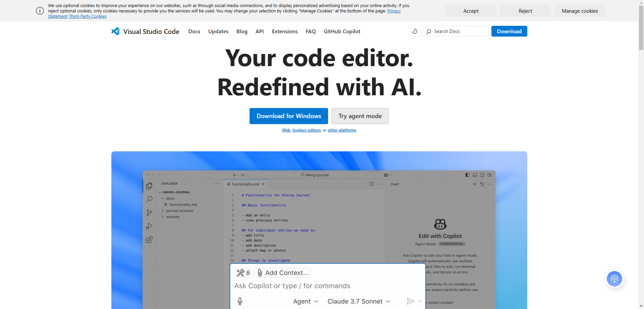Click the blue Download button in header
This screenshot has height=309, width=644.
pyautogui.click(x=509, y=31)
